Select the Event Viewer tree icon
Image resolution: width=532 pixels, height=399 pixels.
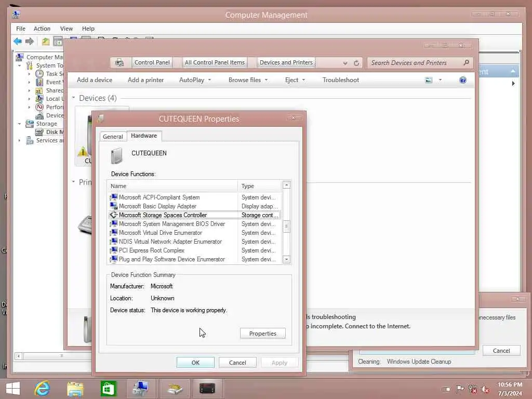point(39,82)
